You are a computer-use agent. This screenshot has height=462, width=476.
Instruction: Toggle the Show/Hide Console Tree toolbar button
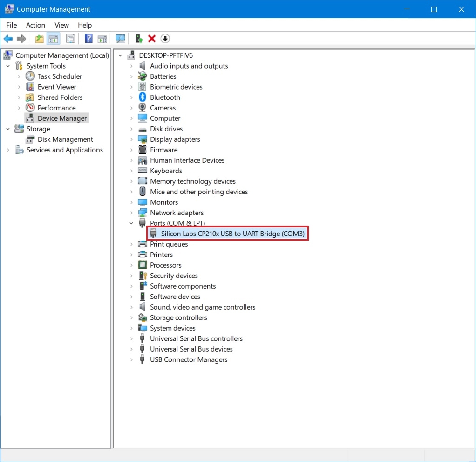click(54, 39)
